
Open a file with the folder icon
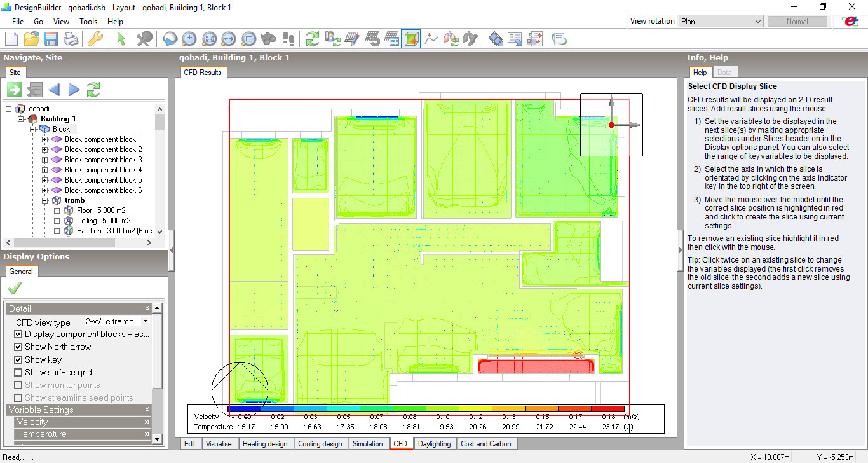[31, 39]
